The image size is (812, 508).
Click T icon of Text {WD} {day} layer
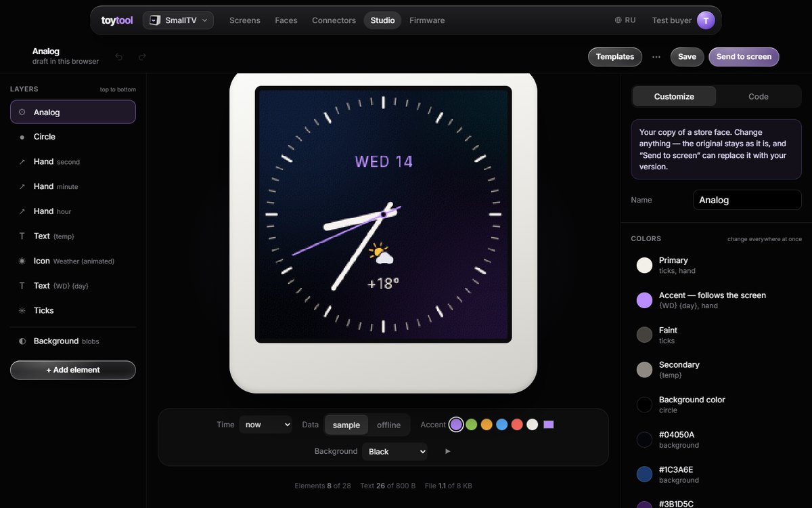tap(22, 286)
